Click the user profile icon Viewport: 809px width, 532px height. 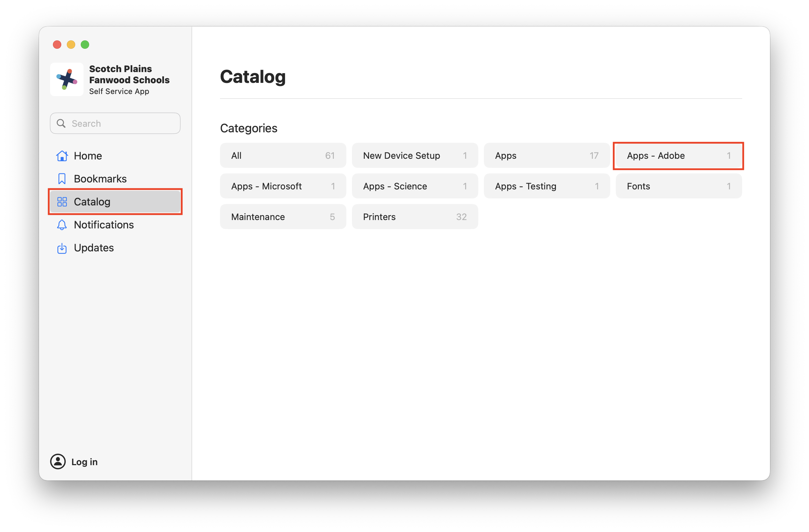[x=58, y=462]
